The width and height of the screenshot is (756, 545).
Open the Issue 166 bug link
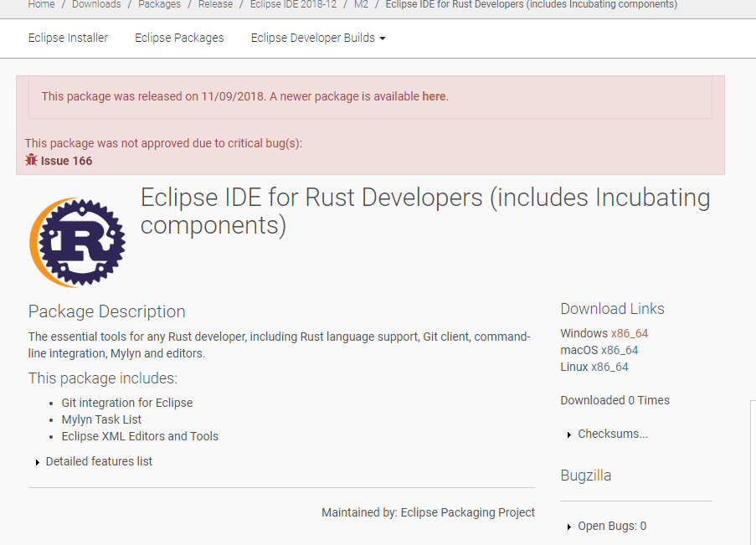point(66,161)
